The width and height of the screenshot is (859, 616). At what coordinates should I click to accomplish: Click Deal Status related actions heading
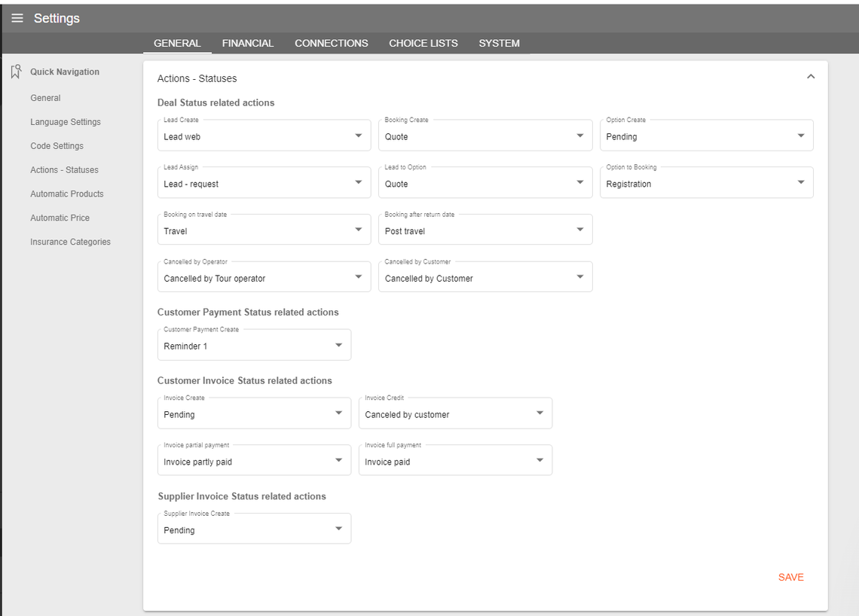[216, 102]
